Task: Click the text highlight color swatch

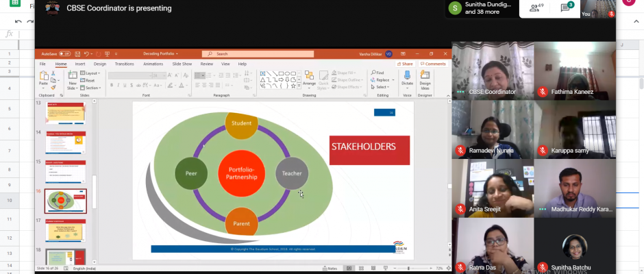Action: point(170,85)
